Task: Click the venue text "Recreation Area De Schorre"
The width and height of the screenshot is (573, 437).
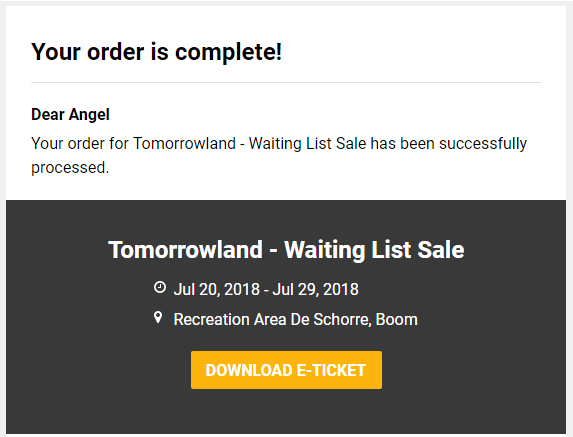Action: click(272, 319)
